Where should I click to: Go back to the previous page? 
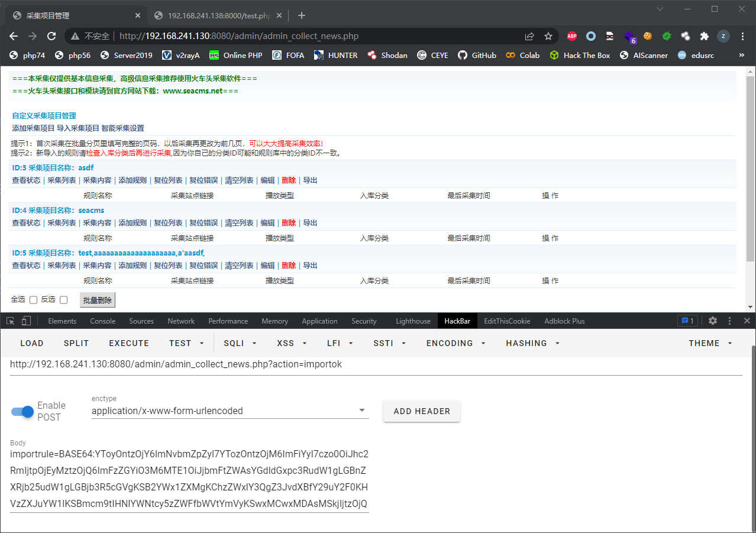click(x=14, y=36)
